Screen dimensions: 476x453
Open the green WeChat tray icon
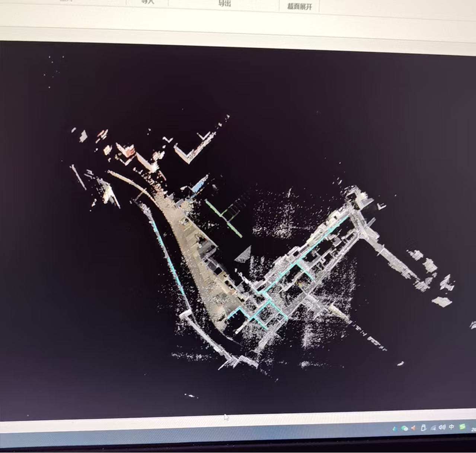(x=404, y=428)
